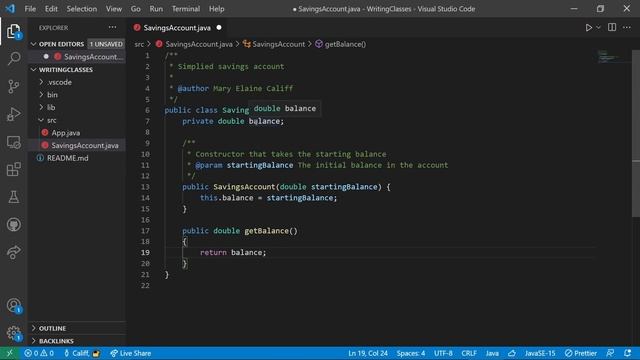The image size is (640, 360).
Task: Change language mode via Java
Action: point(492,353)
